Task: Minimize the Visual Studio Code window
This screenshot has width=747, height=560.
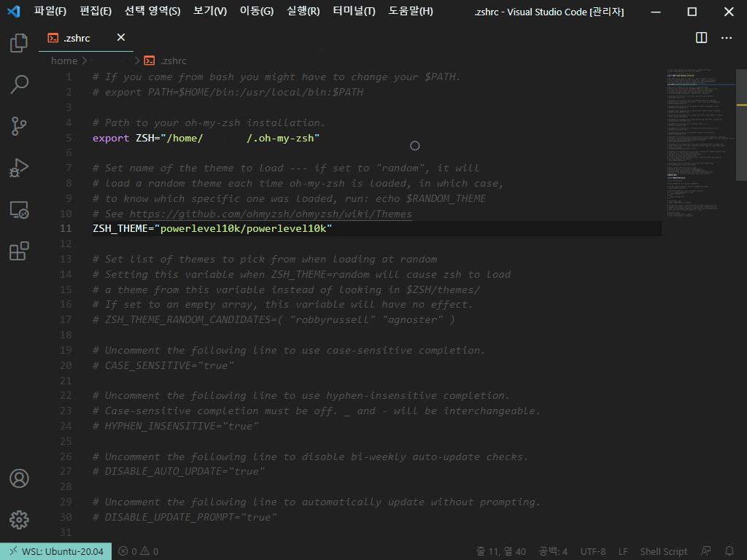Action: (x=656, y=12)
